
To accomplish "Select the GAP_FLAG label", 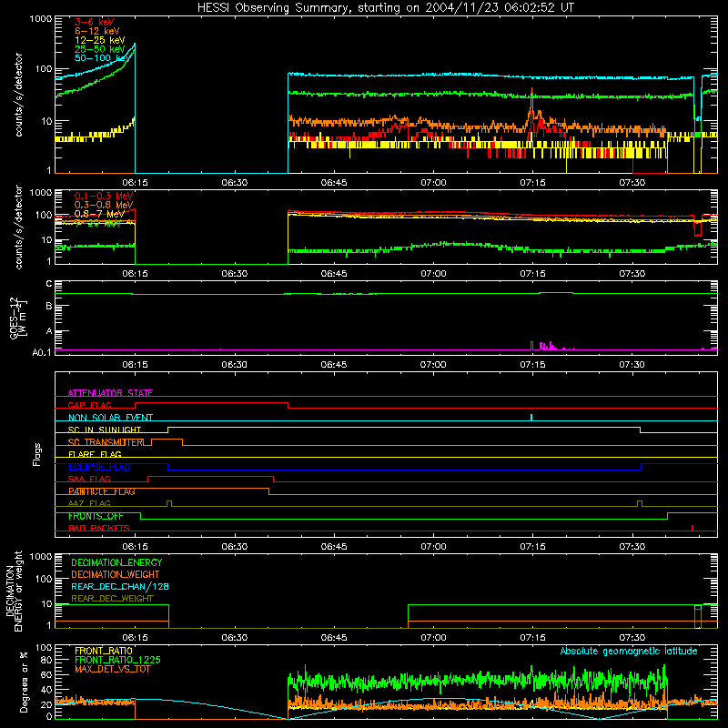I will [x=89, y=405].
